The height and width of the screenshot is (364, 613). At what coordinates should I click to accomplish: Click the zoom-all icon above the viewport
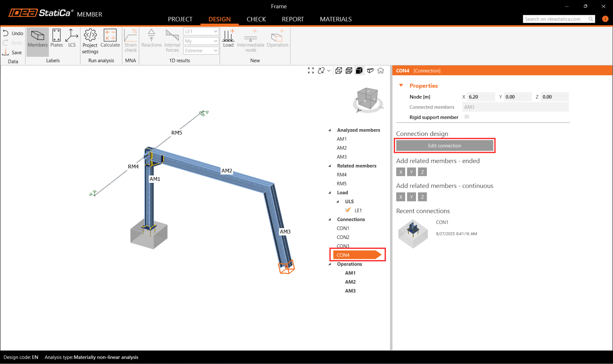(311, 71)
